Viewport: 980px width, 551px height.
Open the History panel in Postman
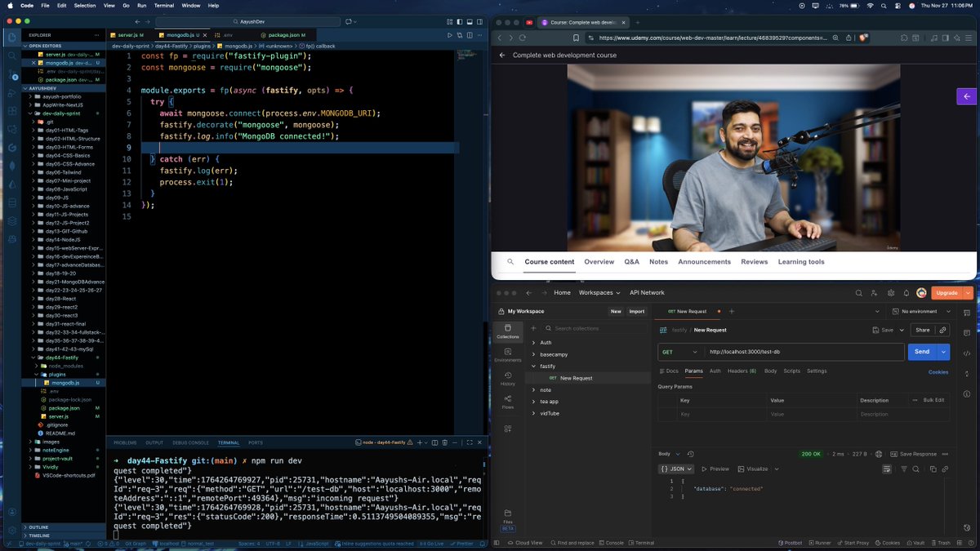pos(508,375)
